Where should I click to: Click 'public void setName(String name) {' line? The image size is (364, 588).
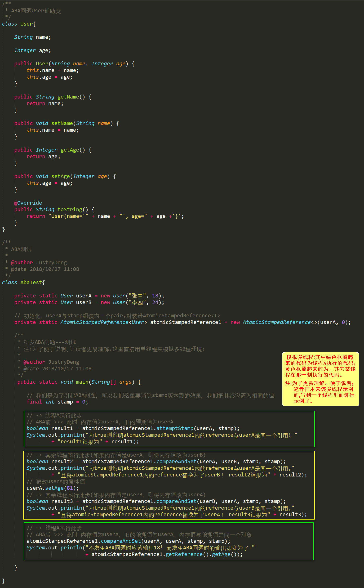pos(67,123)
